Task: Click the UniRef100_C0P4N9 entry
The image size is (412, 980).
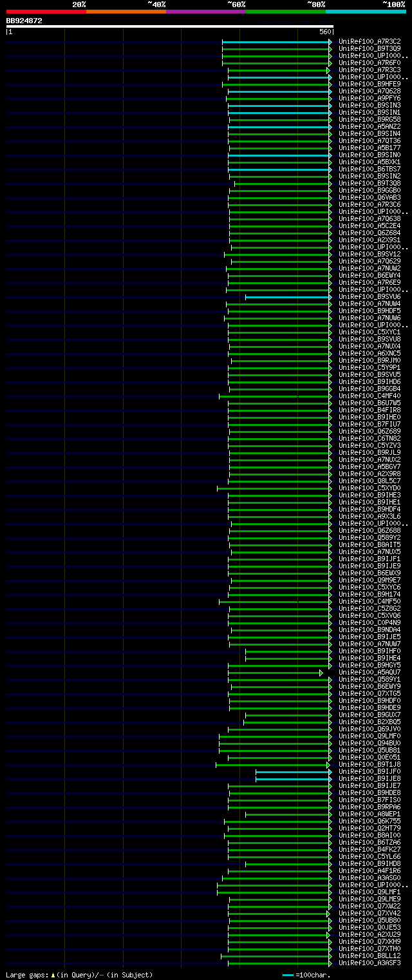Action: (x=370, y=623)
